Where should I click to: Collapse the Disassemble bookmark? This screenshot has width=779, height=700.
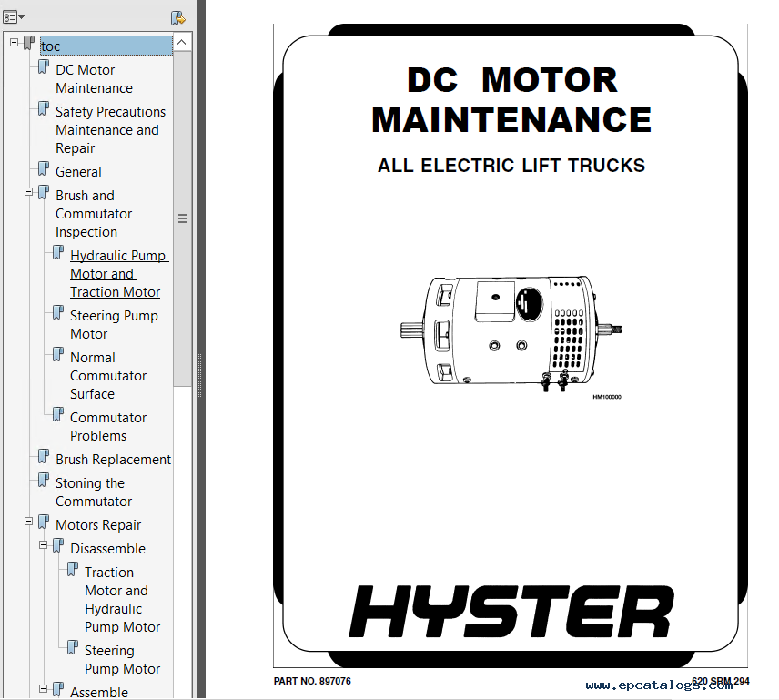[x=43, y=545]
